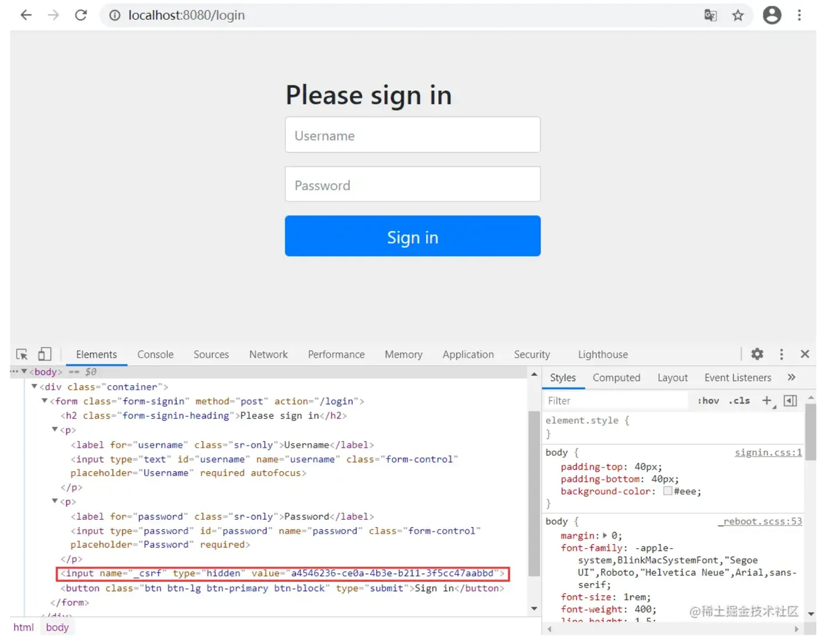
Task: Go back using the browser back arrow
Action: tap(26, 15)
